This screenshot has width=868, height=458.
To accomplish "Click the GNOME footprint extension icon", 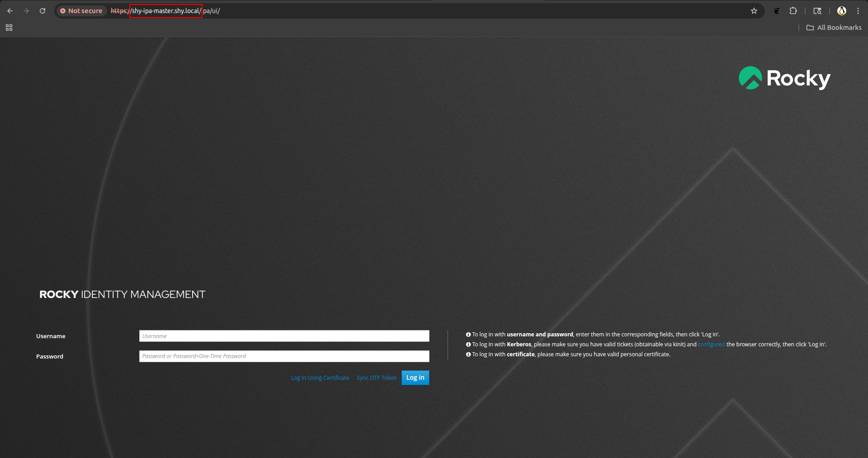I will point(776,10).
